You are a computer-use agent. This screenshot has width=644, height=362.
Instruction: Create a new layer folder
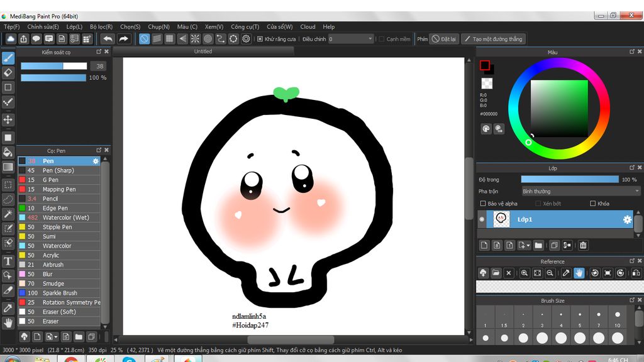pos(538,246)
